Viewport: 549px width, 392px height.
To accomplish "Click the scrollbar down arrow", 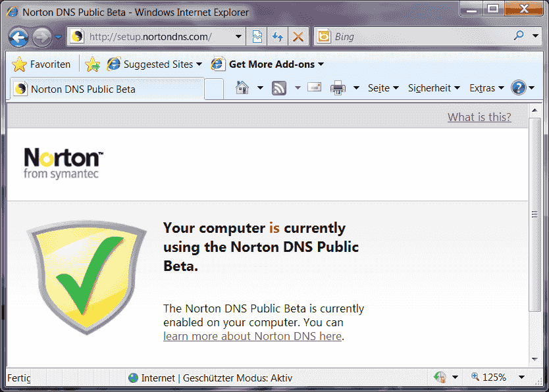I will pos(535,359).
